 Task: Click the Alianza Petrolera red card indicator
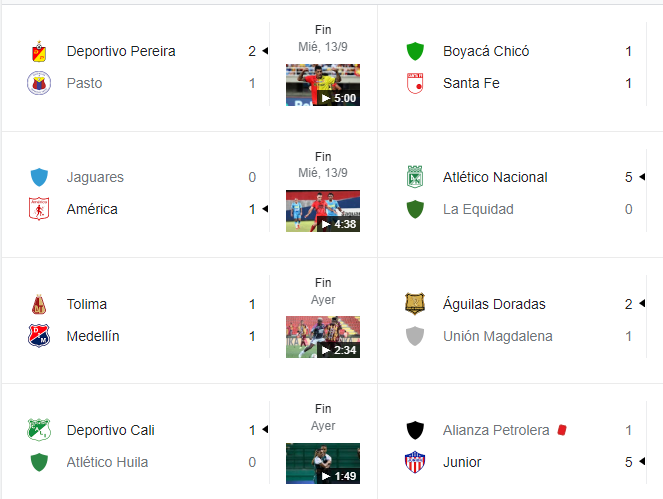562,430
